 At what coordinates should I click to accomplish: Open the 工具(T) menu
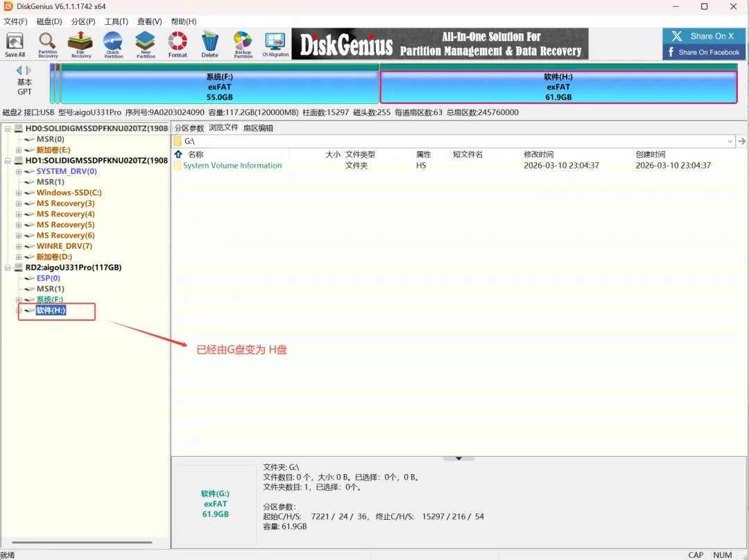[116, 21]
